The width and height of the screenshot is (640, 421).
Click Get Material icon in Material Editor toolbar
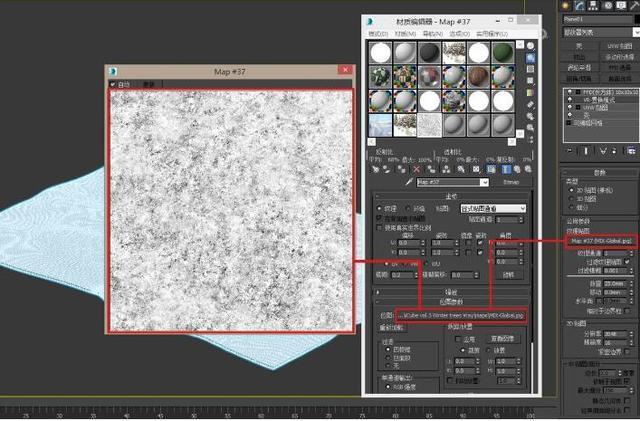pyautogui.click(x=375, y=169)
